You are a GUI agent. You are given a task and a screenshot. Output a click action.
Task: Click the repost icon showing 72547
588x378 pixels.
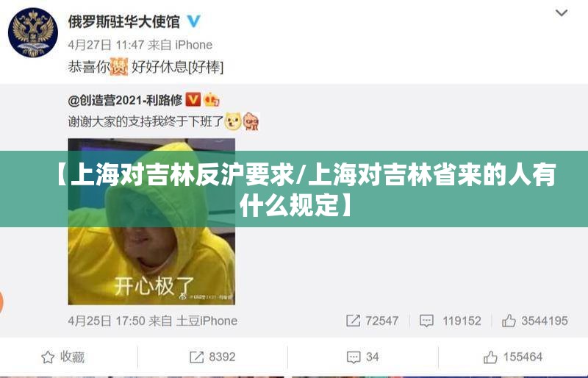pos(353,321)
